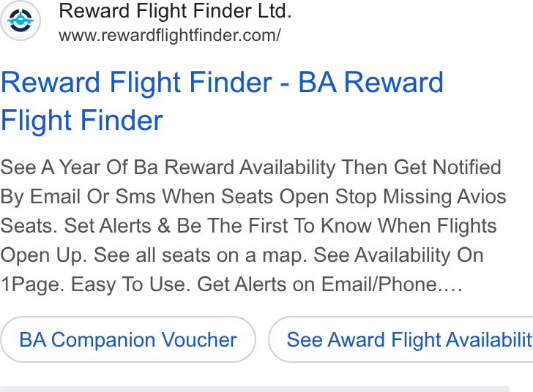The width and height of the screenshot is (533, 392).
Task: Open the Reward Flight Finder Ltd. site name
Action: pyautogui.click(x=176, y=11)
